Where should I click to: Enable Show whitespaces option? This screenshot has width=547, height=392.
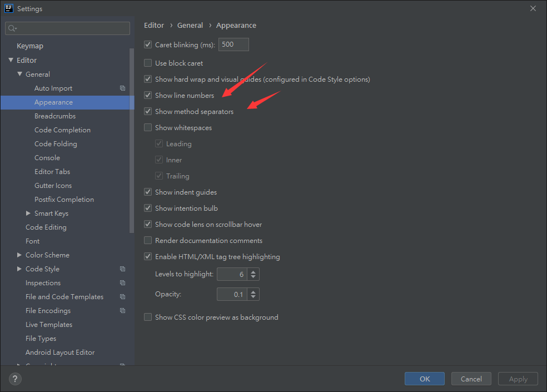[x=148, y=128]
